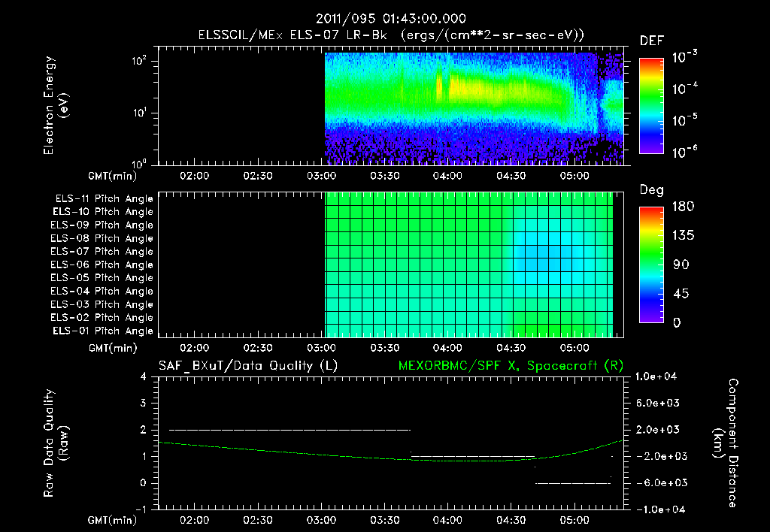Click the data quality line at level 0
Image resolution: width=770 pixels, height=532 pixels.
(572, 483)
